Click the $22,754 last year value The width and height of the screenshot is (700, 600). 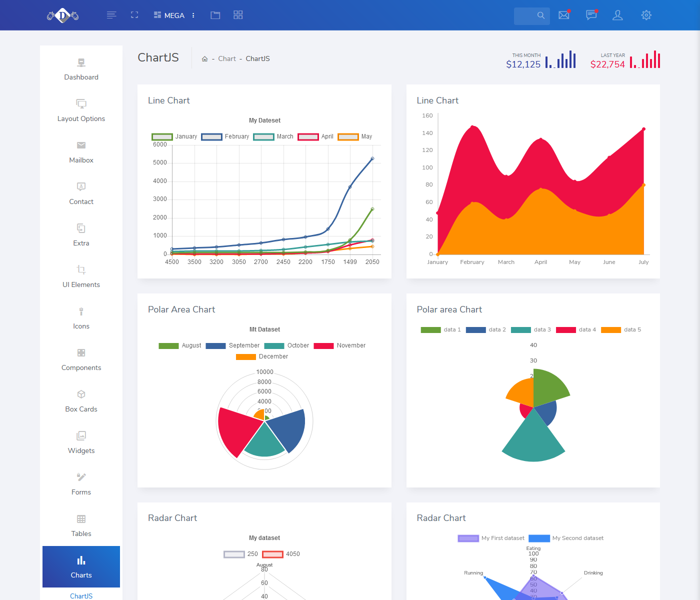(x=607, y=64)
